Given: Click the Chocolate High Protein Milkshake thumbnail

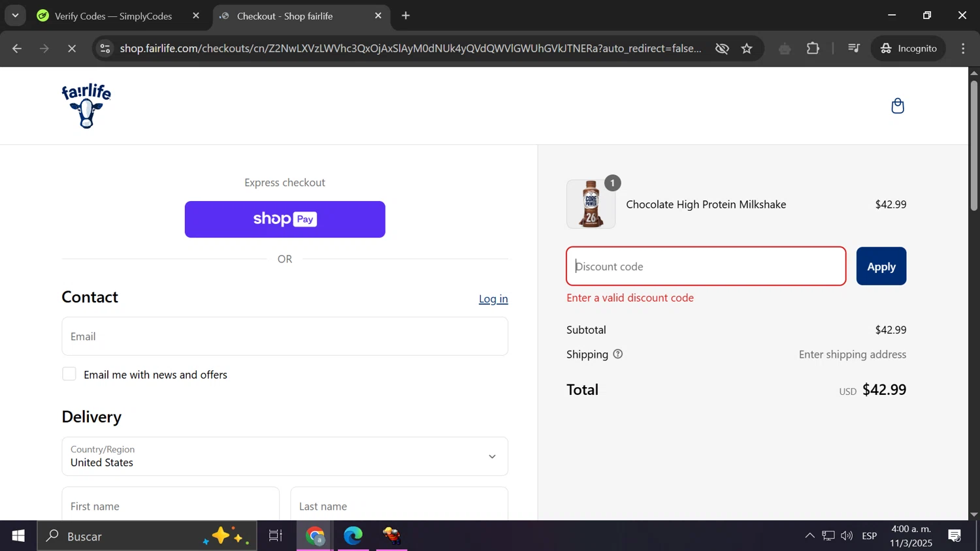Looking at the screenshot, I should pos(591,204).
